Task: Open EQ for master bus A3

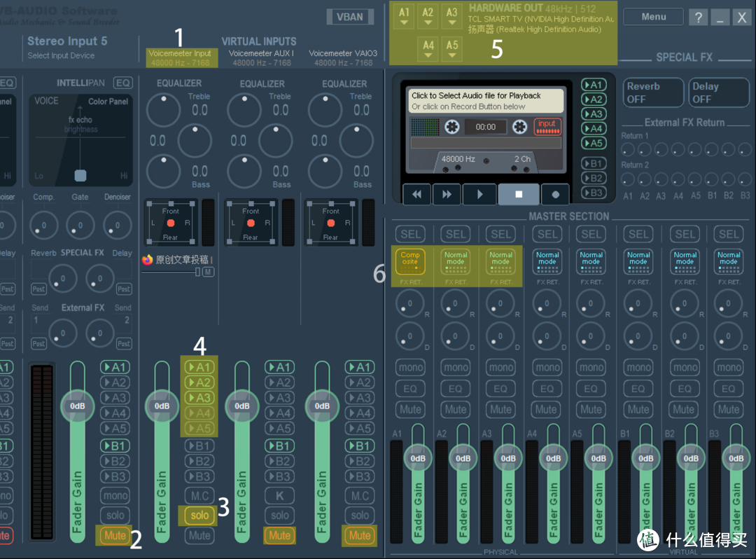Action: click(x=500, y=388)
